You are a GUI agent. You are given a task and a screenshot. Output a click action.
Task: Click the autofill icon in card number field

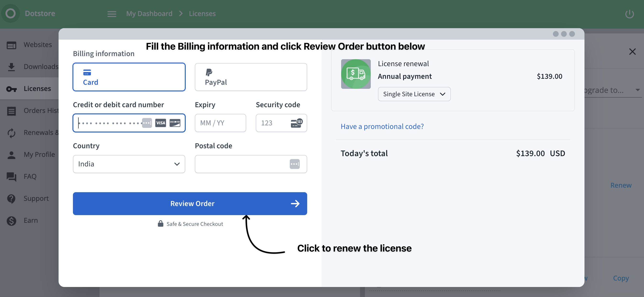point(147,123)
